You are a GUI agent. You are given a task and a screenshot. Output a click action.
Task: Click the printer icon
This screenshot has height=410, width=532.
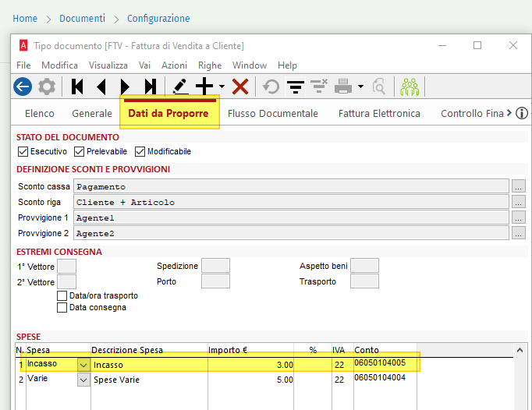(343, 87)
